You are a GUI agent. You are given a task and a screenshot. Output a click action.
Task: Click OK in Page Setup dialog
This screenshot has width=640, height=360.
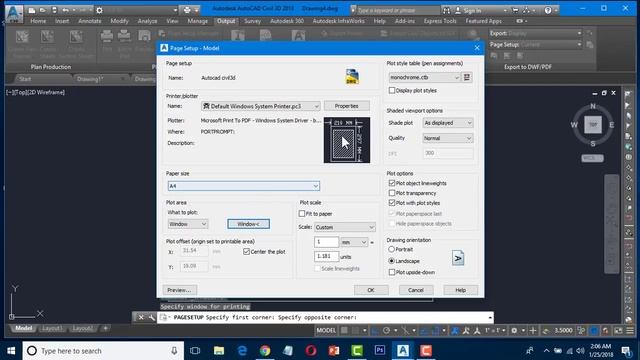coord(371,290)
